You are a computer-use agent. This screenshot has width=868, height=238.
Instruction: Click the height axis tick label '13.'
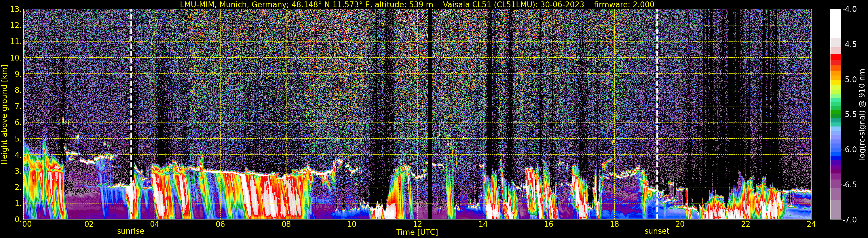click(16, 10)
